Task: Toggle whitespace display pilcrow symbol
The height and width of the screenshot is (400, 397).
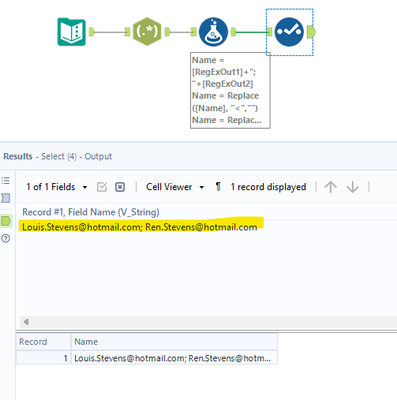Action: pos(218,187)
